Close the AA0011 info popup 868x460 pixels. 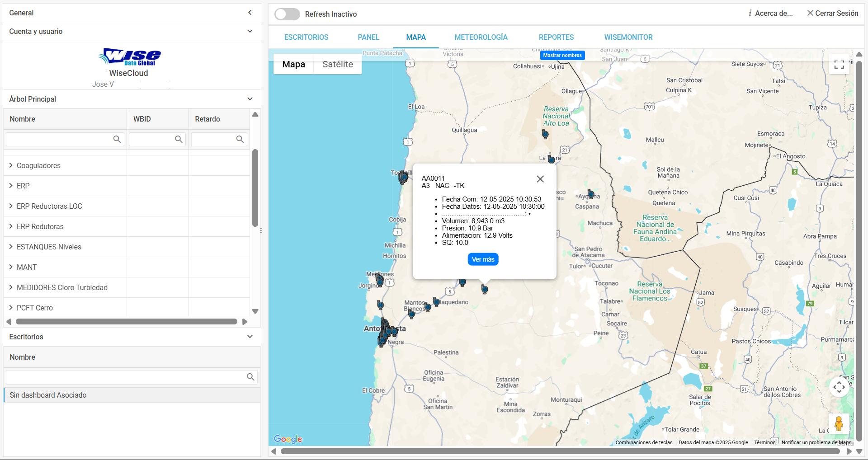pyautogui.click(x=540, y=179)
